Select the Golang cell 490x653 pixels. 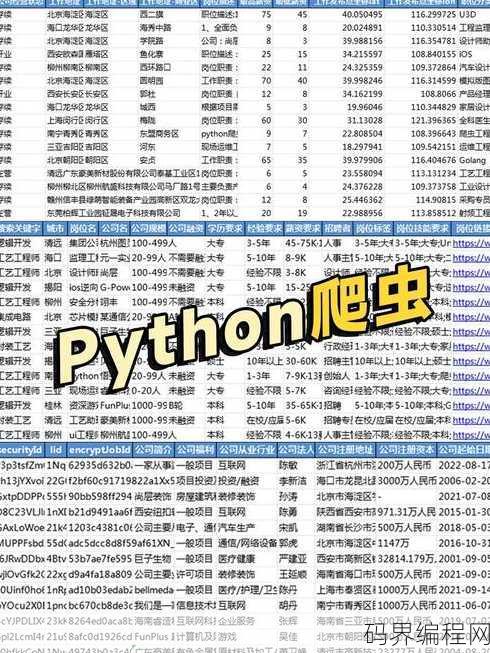pos(473,160)
